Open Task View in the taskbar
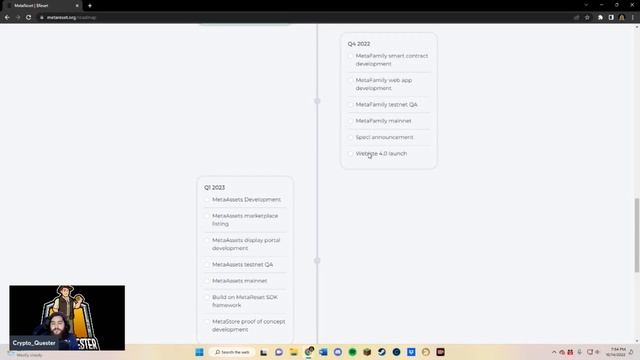Viewport: 640px width, 360px height. (x=264, y=352)
